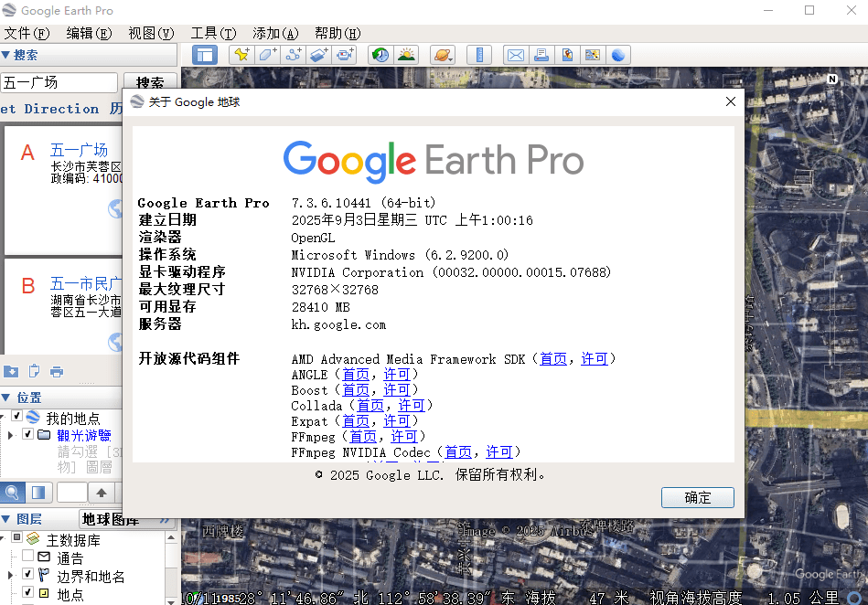Toggle the 觀光游覽 folder checkbox
868x605 pixels.
(x=27, y=434)
